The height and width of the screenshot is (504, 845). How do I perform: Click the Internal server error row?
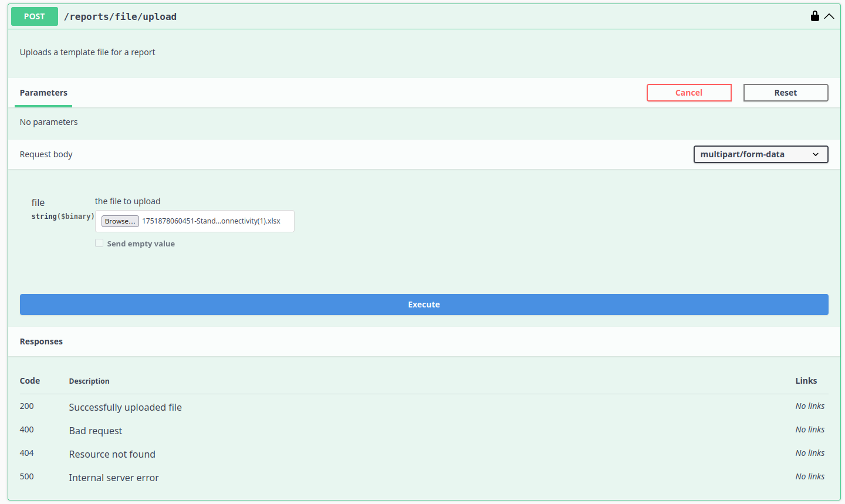point(114,477)
